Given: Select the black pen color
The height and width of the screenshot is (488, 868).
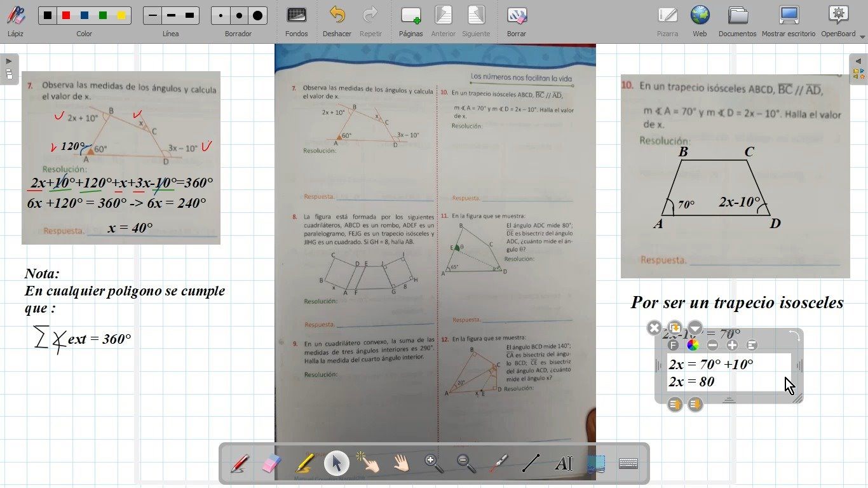Looking at the screenshot, I should (48, 15).
